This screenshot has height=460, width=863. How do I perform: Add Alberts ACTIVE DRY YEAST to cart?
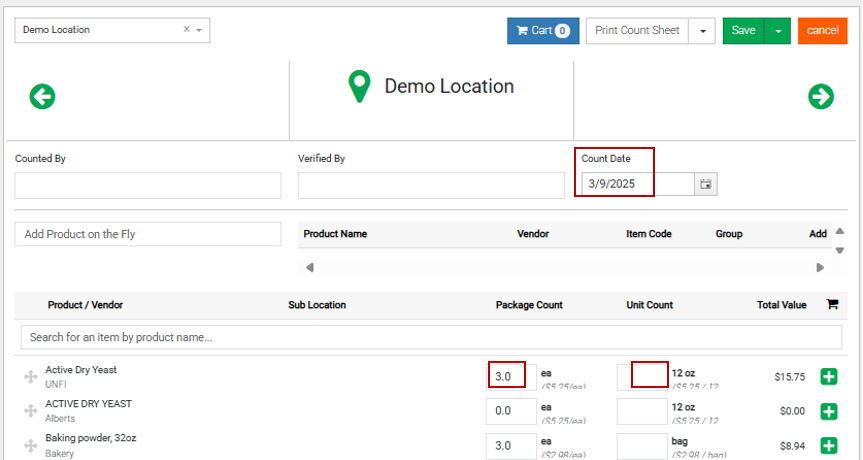click(828, 411)
